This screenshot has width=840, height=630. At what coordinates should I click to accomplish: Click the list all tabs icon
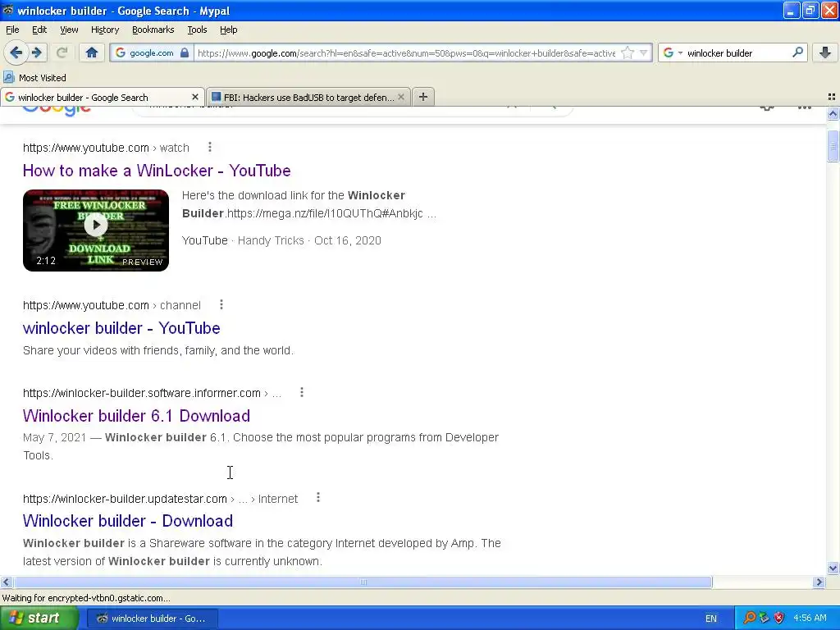(x=832, y=97)
